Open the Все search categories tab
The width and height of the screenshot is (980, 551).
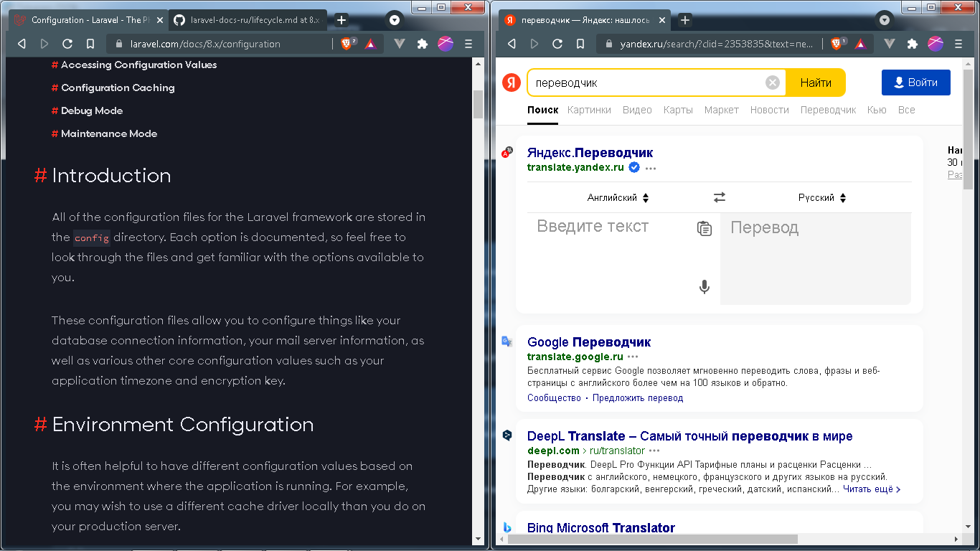pos(906,110)
